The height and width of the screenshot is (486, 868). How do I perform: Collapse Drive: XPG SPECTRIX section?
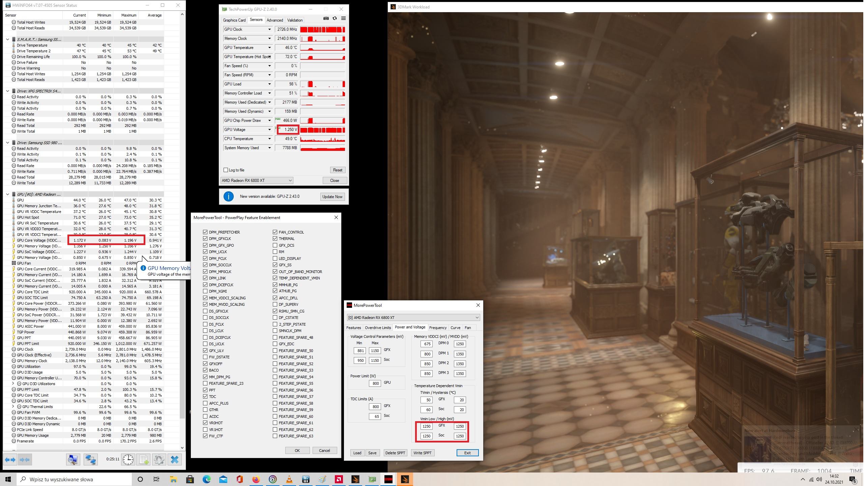[8, 91]
